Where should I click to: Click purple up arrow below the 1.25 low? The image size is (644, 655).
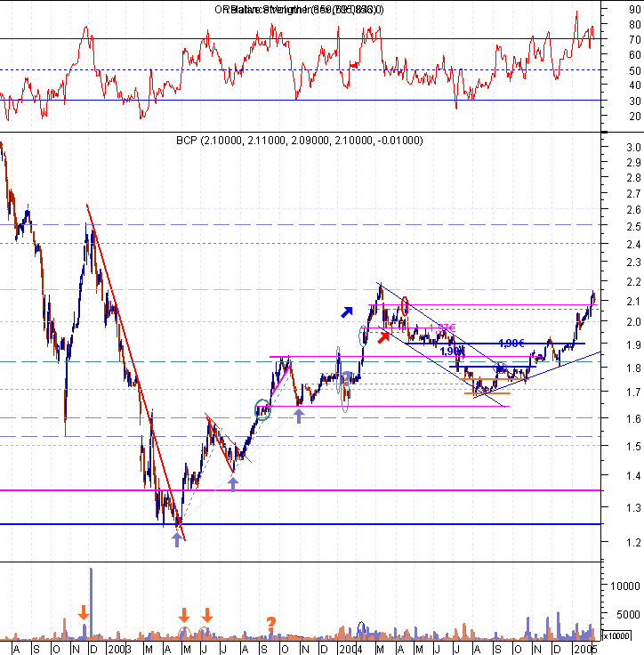coord(176,540)
